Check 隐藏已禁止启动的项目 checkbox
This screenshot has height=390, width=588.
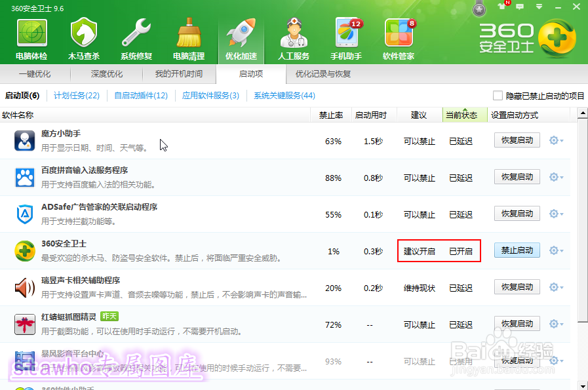pyautogui.click(x=498, y=95)
